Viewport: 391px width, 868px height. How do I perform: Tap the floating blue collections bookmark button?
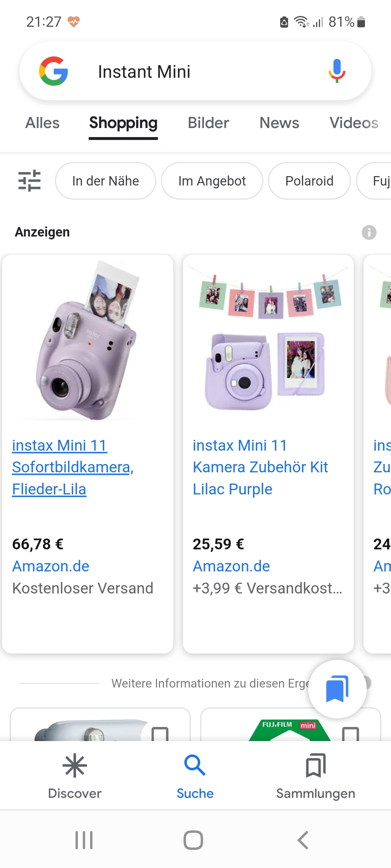[337, 689]
